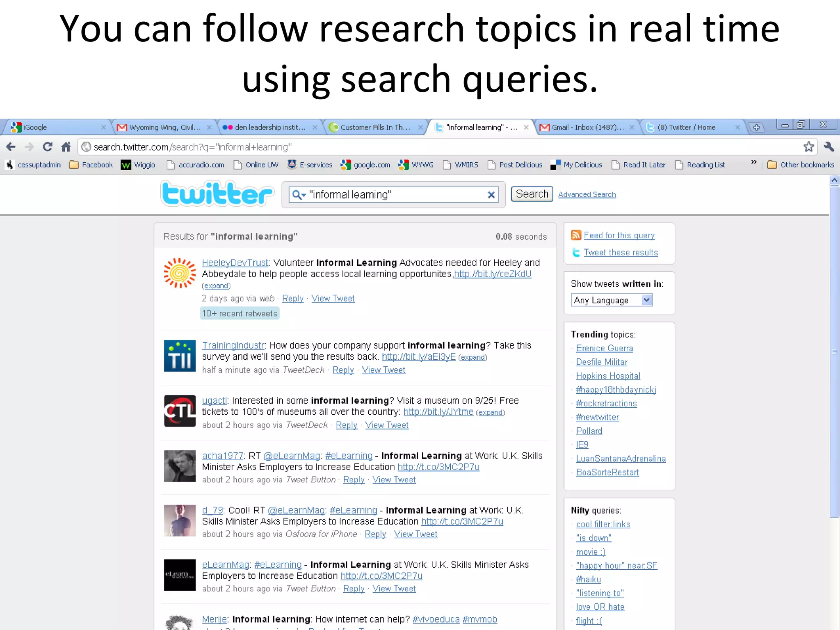Image resolution: width=840 pixels, height=630 pixels.
Task: Open the magnifier search options dropdown
Action: pyautogui.click(x=299, y=195)
